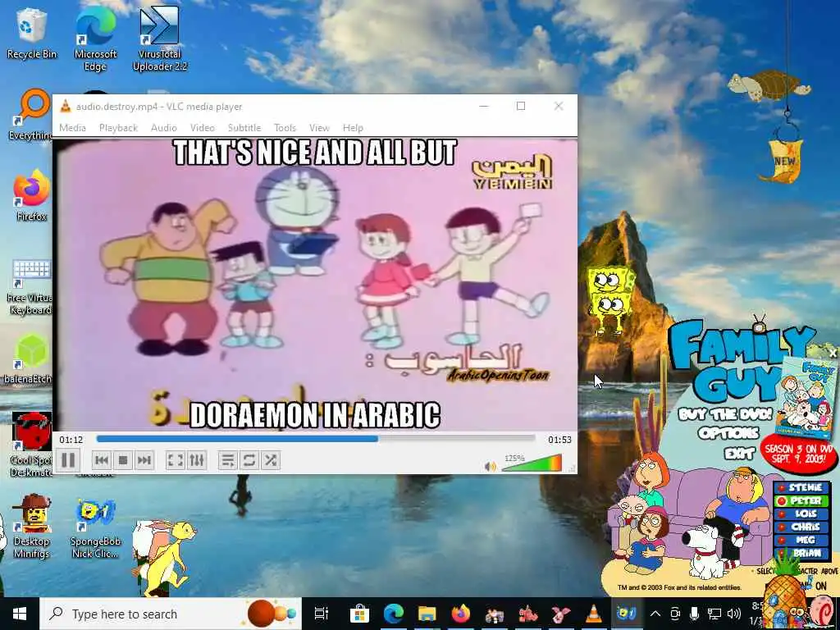Select the Firefox desktop shortcut

(x=32, y=195)
